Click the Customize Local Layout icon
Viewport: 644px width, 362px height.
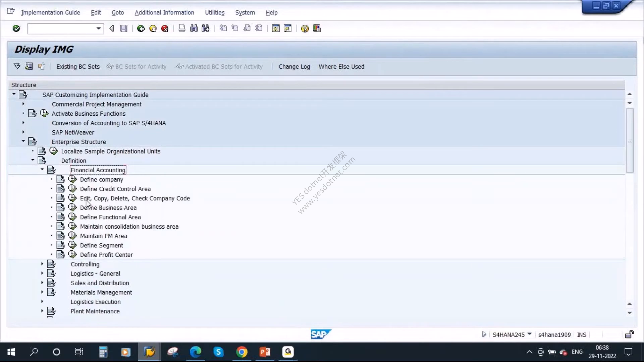point(317,28)
